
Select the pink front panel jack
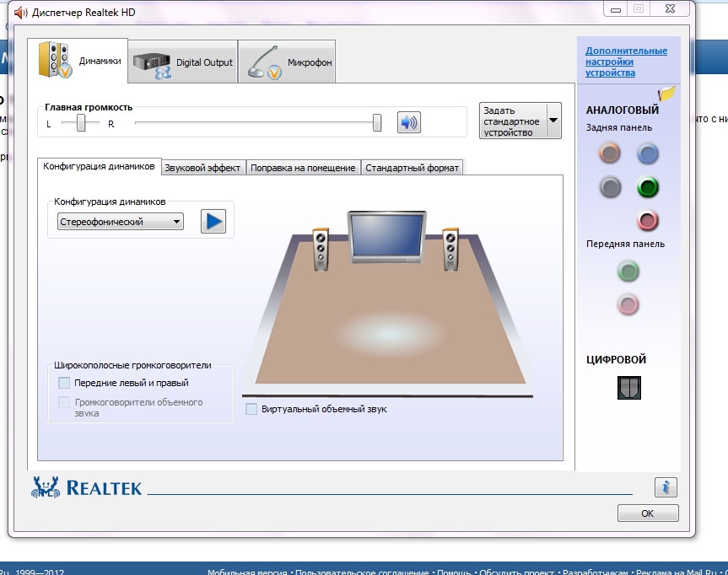click(628, 305)
